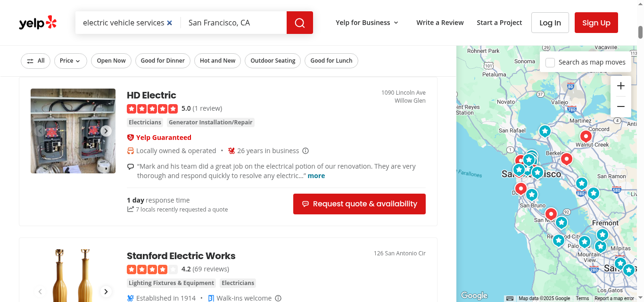Click the info icon next to Walk-ins welcome
Image resolution: width=644 pixels, height=302 pixels.
(278, 298)
